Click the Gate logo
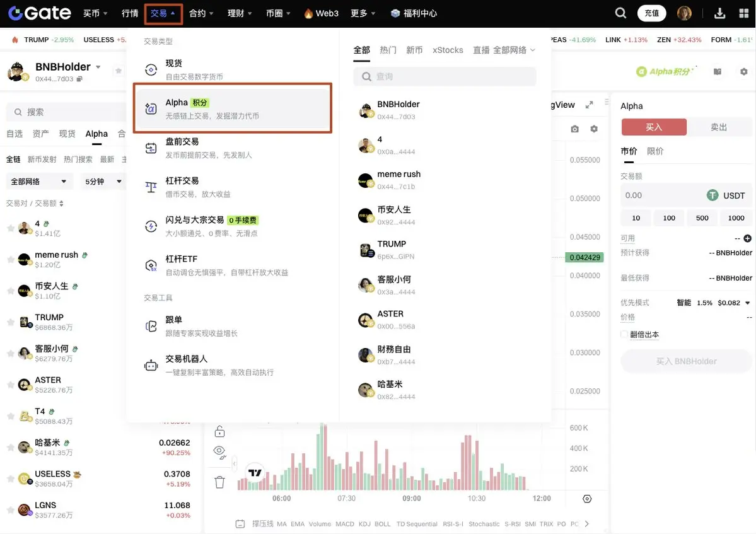The height and width of the screenshot is (534, 756). [x=40, y=13]
